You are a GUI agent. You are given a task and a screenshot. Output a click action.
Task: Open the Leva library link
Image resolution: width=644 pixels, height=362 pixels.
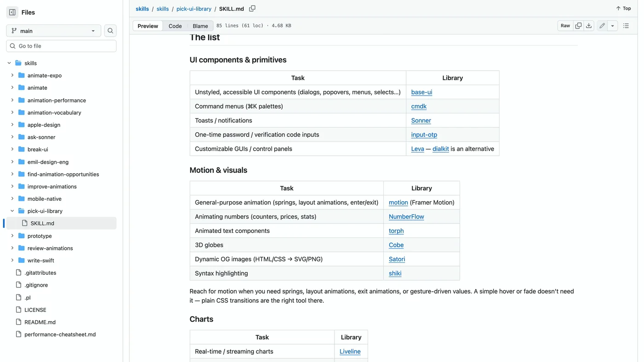coord(418,149)
